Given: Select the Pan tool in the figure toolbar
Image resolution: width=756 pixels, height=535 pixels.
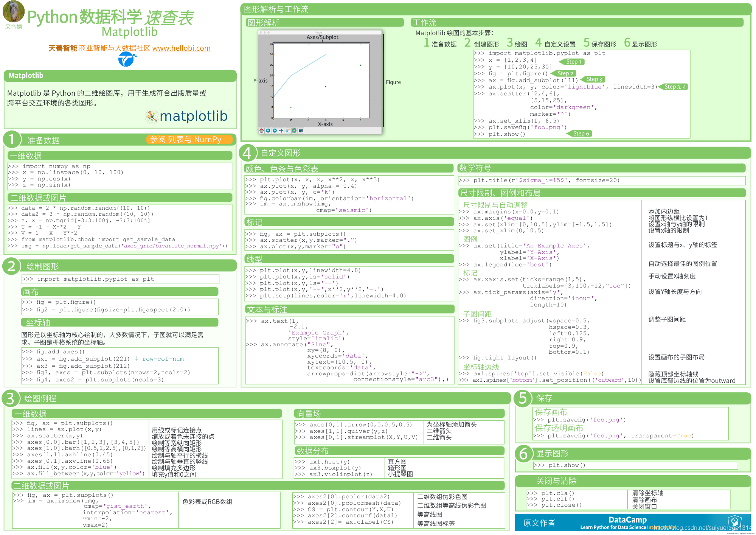Looking at the screenshot, I should coord(281,131).
